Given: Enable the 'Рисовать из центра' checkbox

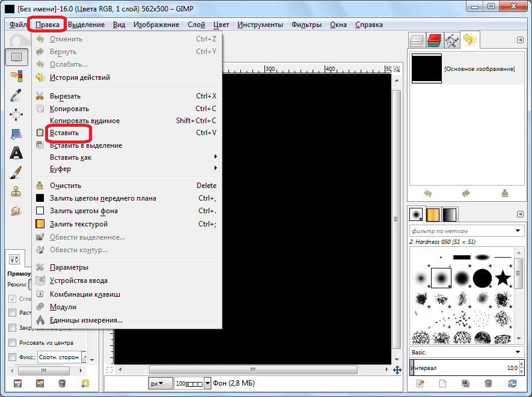Looking at the screenshot, I should (x=12, y=343).
